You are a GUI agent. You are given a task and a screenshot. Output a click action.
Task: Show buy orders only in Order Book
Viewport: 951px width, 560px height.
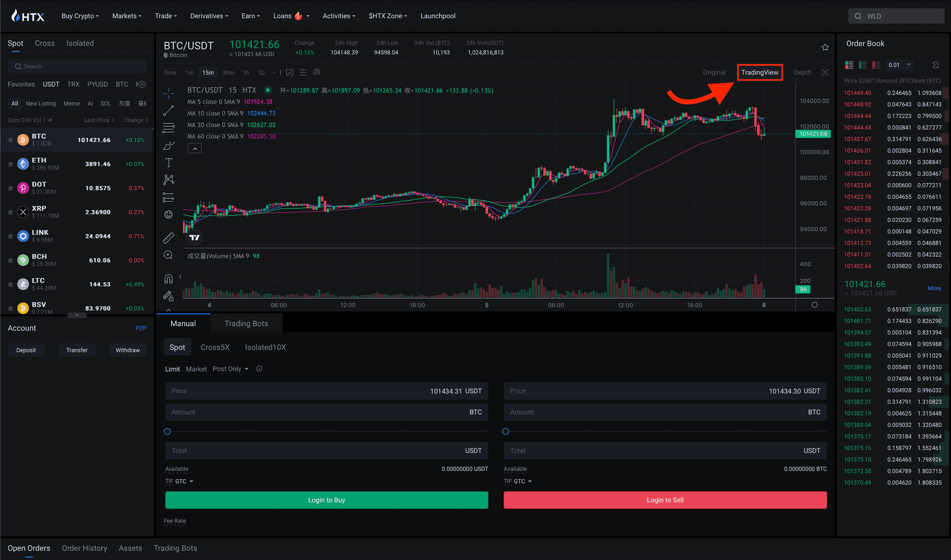[863, 65]
